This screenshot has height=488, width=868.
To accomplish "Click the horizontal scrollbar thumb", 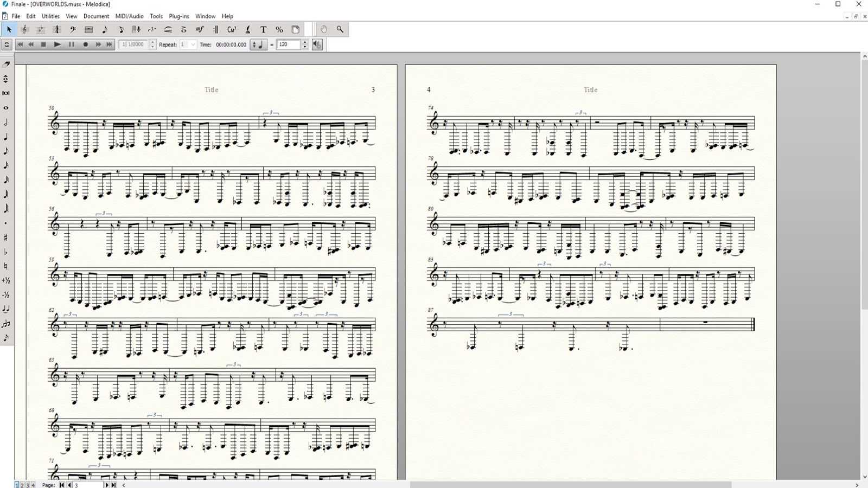I will tap(570, 485).
